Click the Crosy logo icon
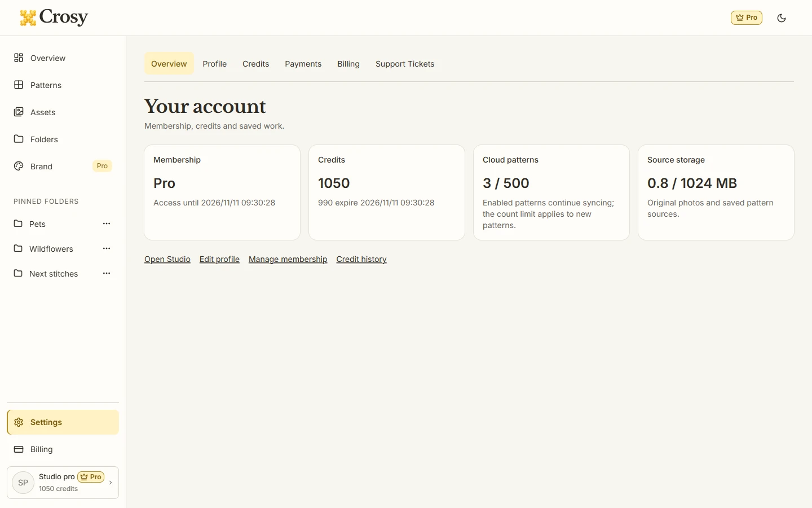This screenshot has width=812, height=508. point(28,17)
